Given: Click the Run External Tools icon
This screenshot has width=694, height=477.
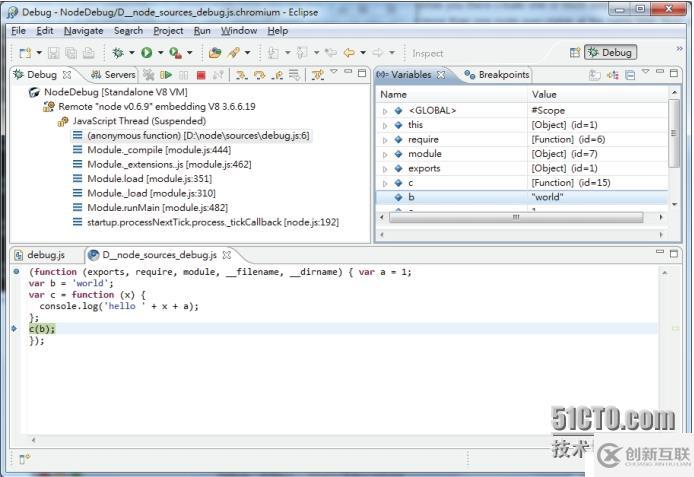Looking at the screenshot, I should point(175,53).
